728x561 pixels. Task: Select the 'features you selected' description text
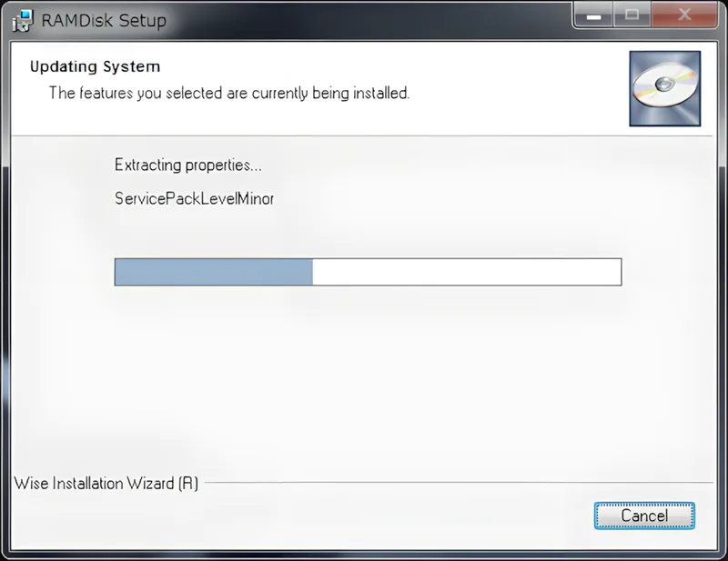[x=229, y=93]
